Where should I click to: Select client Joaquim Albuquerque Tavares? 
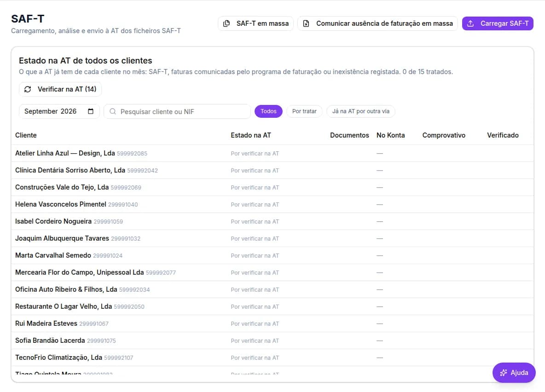pyautogui.click(x=62, y=238)
